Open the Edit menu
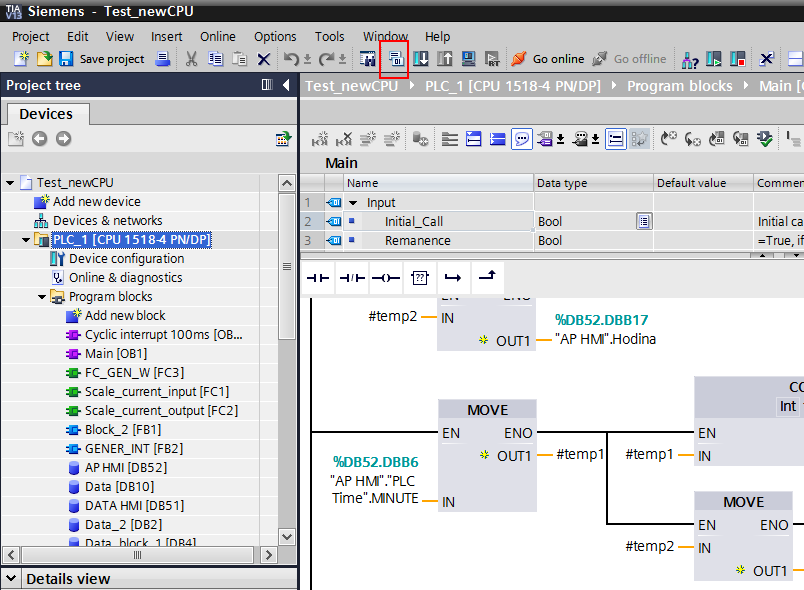The image size is (804, 590). [77, 36]
